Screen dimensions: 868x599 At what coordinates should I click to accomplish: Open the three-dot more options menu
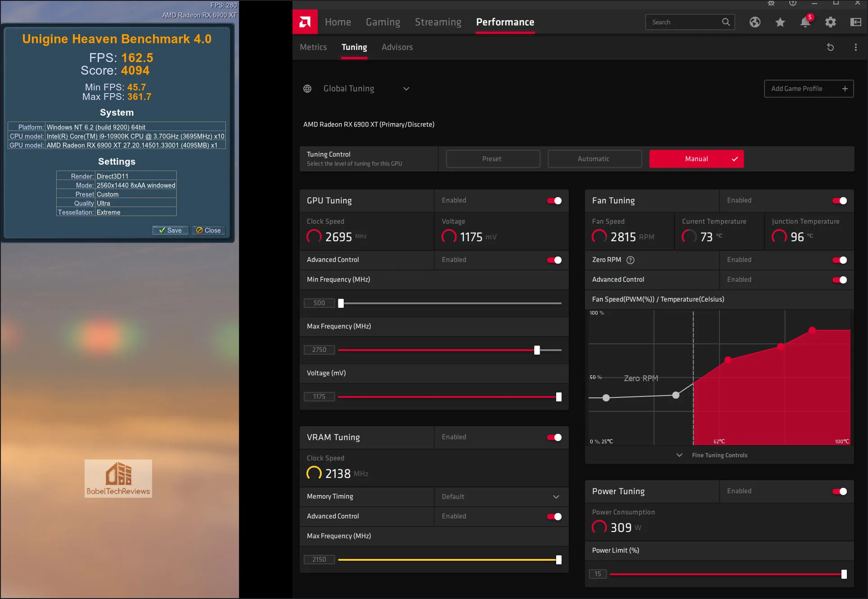(x=856, y=47)
